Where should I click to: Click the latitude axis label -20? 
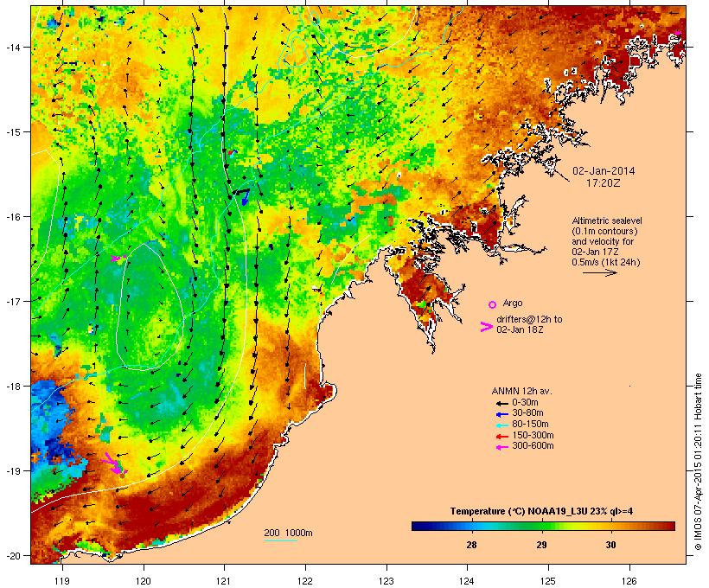(x=12, y=555)
